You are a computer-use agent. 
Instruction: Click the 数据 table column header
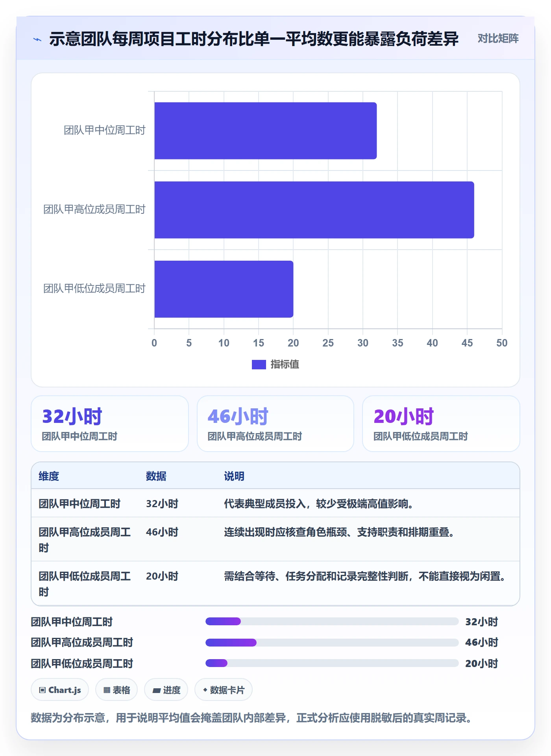click(156, 476)
